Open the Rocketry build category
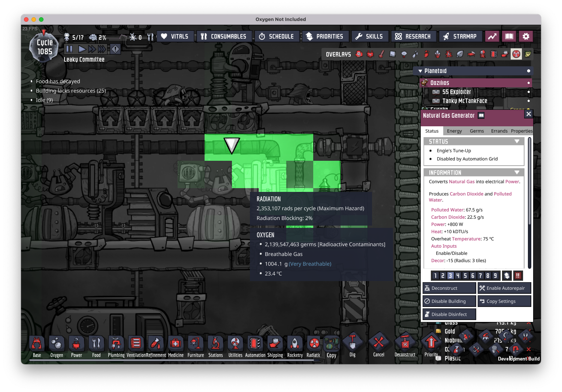The height and width of the screenshot is (392, 562). (295, 346)
